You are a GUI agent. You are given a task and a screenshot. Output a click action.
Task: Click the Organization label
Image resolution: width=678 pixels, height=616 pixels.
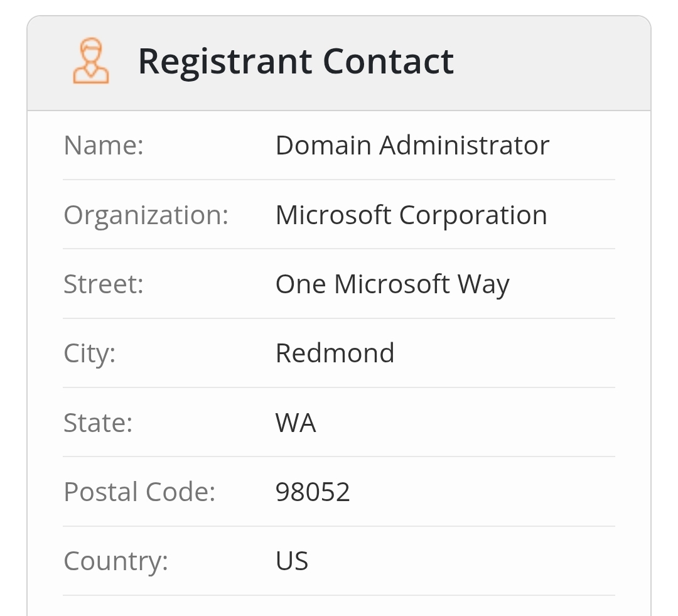click(x=146, y=215)
